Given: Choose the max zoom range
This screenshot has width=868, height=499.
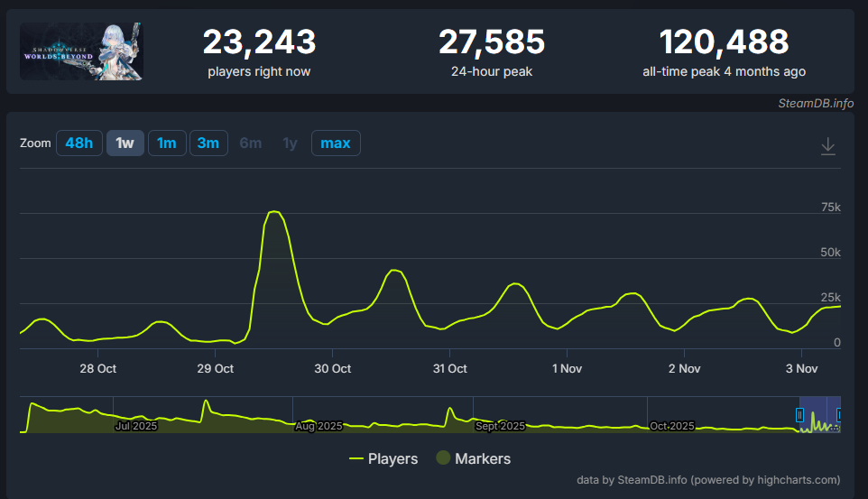Looking at the screenshot, I should [336, 143].
